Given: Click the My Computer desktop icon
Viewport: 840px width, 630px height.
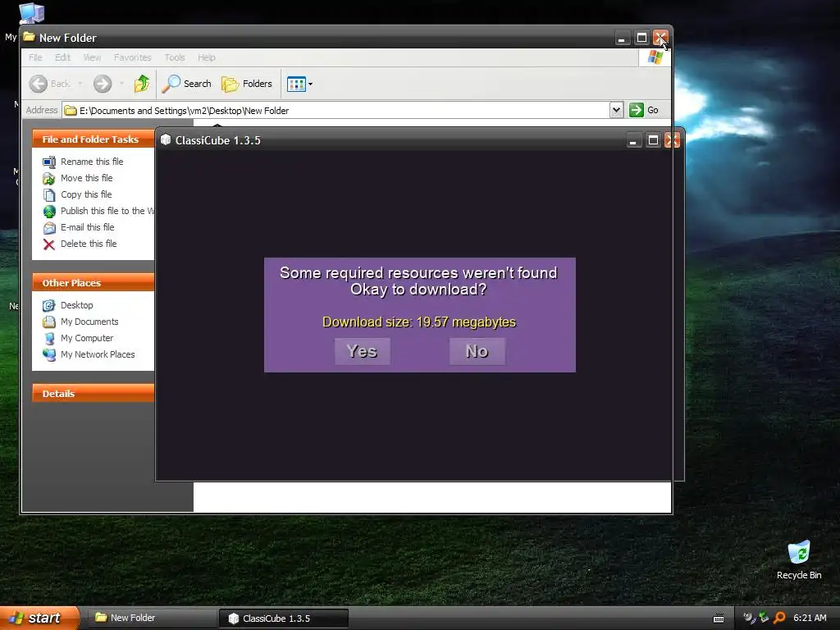Looking at the screenshot, I should (31, 13).
